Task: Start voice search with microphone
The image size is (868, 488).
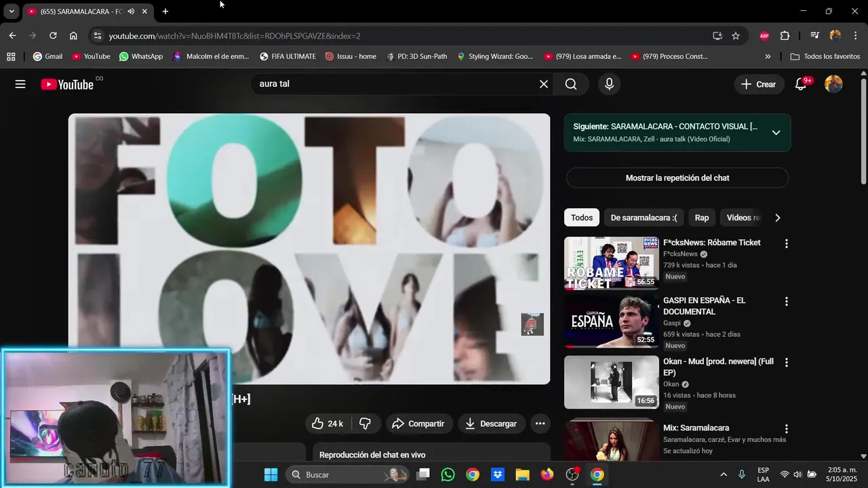Action: tap(609, 84)
